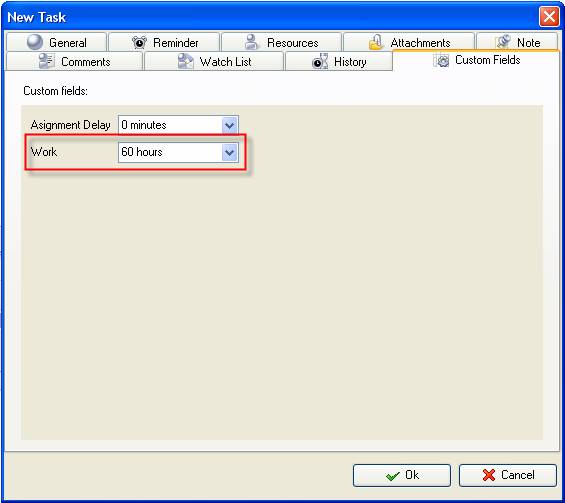565x503 pixels.
Task: Click the Resources person icon
Action: click(x=252, y=42)
